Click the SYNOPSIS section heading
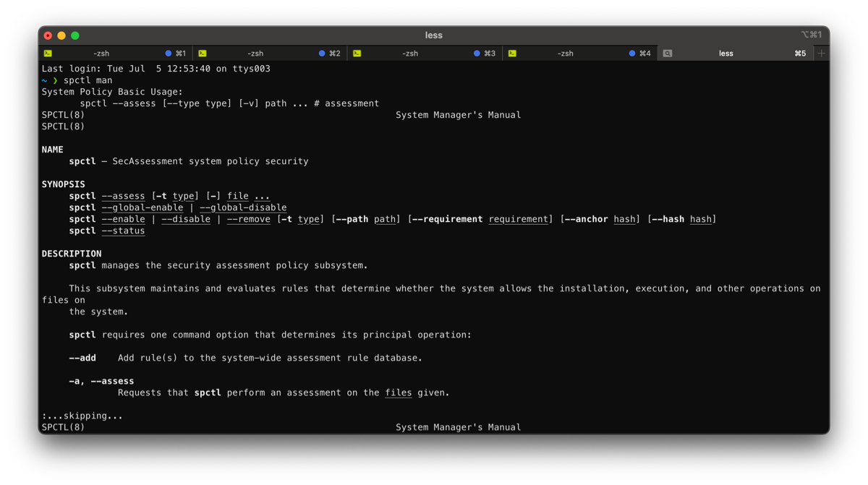 pyautogui.click(x=64, y=184)
